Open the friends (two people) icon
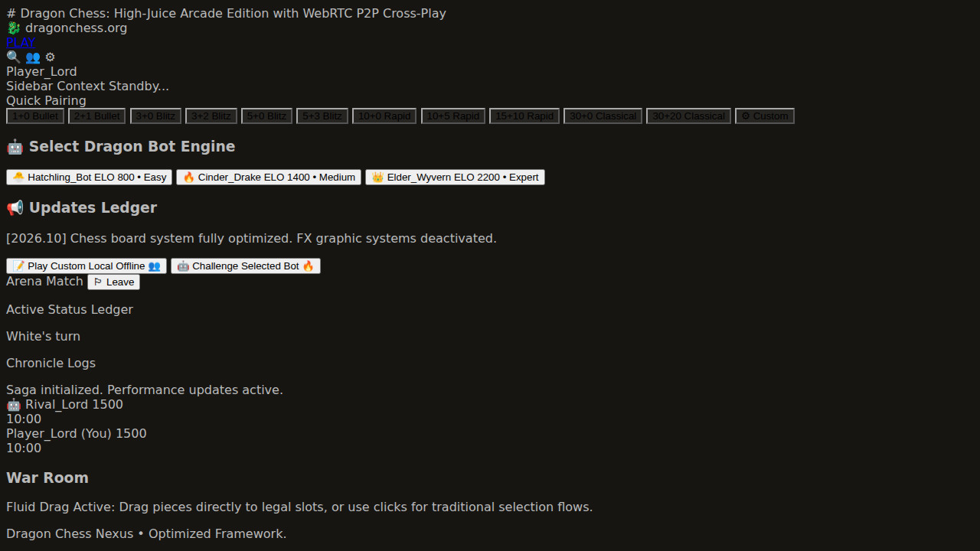This screenshot has height=551, width=980. coord(32,57)
